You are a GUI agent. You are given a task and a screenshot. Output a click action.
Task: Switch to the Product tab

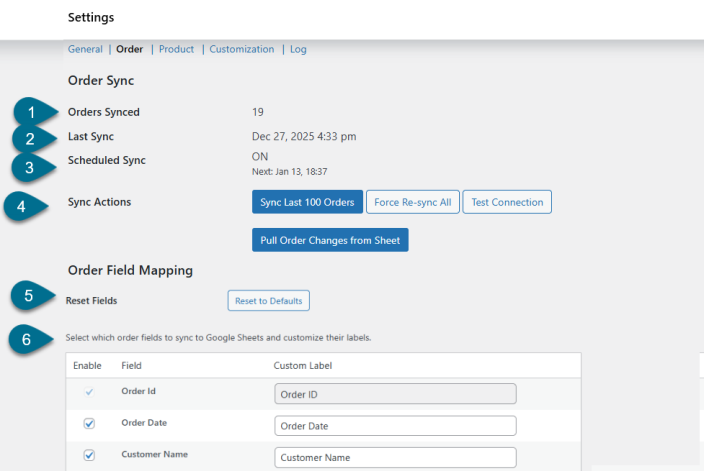[176, 49]
